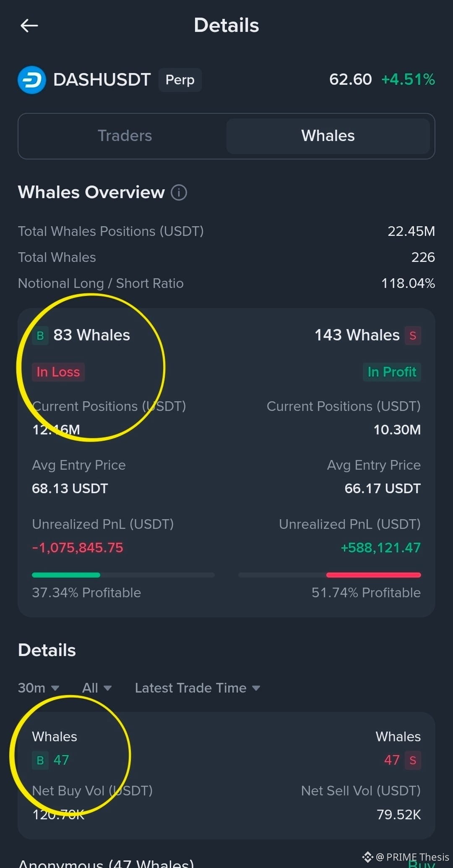Open Whales Overview info icon

tap(179, 193)
